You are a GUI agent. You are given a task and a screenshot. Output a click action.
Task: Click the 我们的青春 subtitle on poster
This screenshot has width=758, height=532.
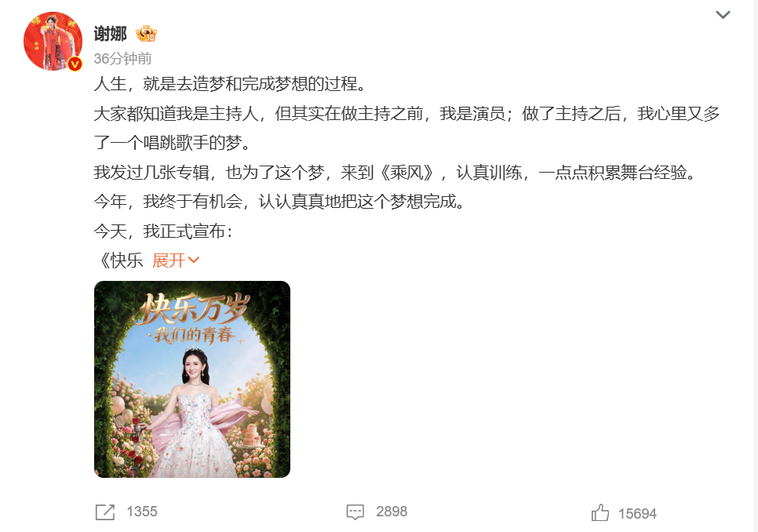[x=195, y=334]
